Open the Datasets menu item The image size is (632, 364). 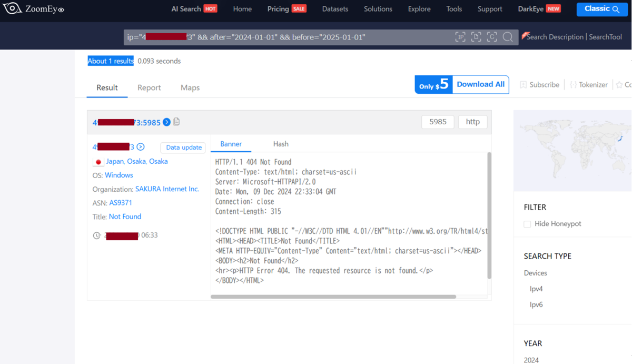335,9
